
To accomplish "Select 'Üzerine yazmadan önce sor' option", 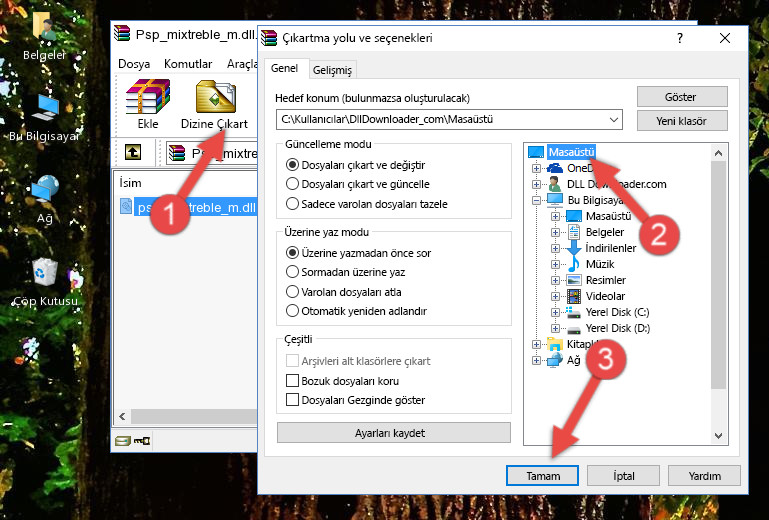I will coord(359,253).
